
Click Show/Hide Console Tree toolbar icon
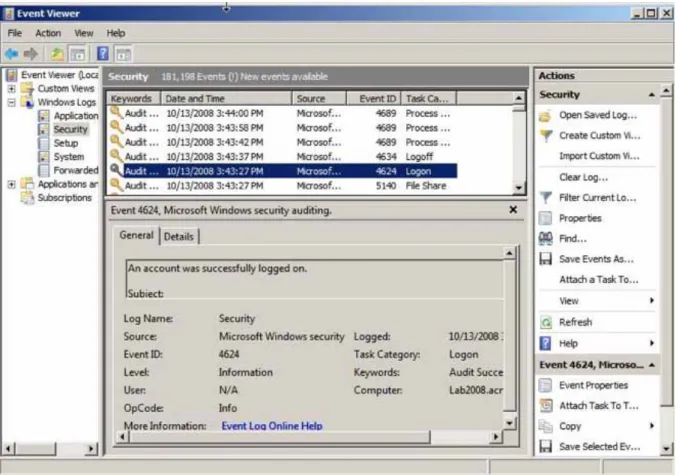coord(78,55)
